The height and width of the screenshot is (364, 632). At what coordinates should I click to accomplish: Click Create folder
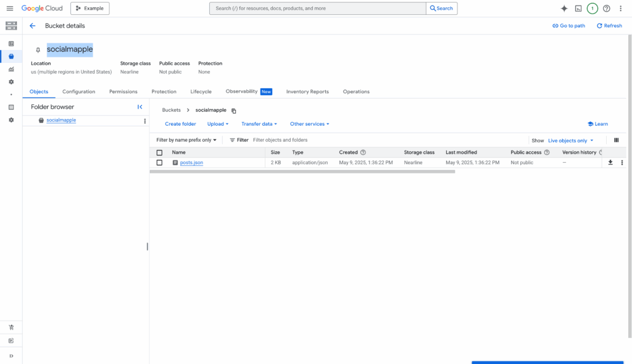(x=180, y=124)
